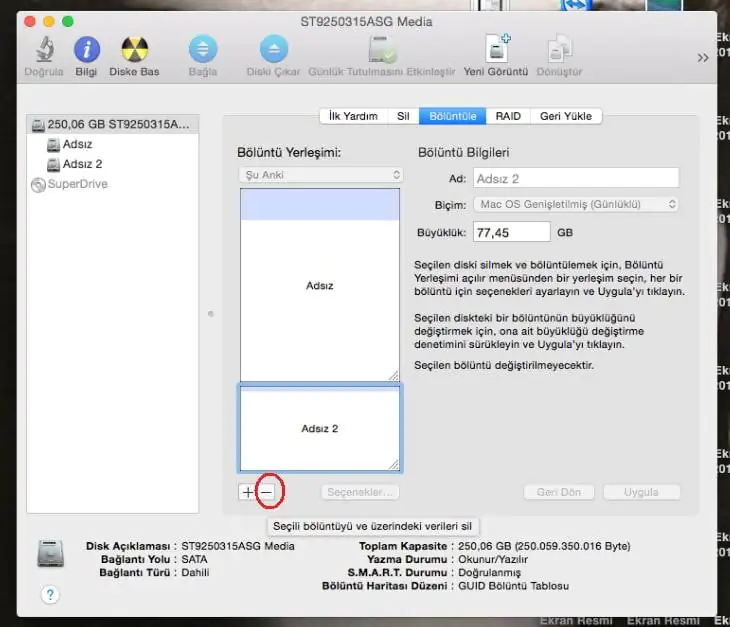Screen dimensions: 730x627
Task: Click the Yeni Görüntü toolbar icon
Action: [x=497, y=50]
